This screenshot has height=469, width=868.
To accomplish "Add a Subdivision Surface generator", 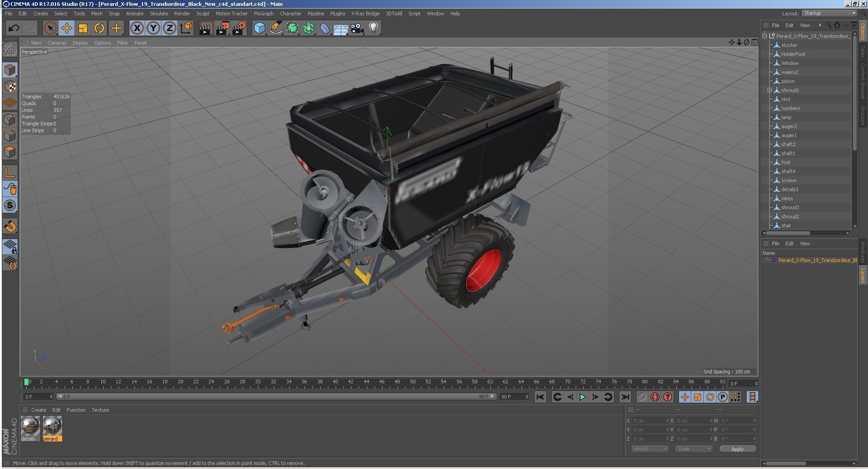I will [x=292, y=28].
